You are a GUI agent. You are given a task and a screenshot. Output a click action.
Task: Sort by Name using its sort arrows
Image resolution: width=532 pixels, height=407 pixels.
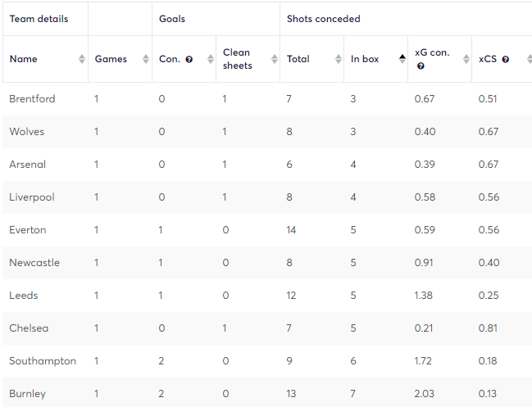click(82, 59)
